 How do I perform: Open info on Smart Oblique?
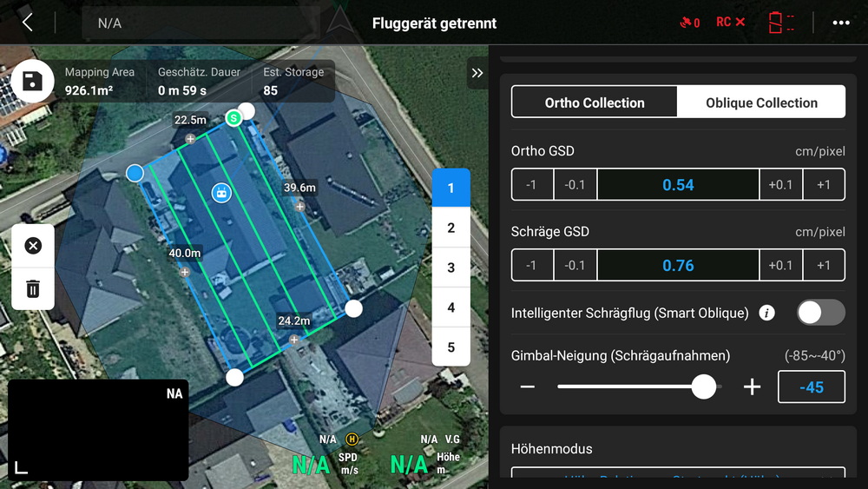[x=766, y=313]
